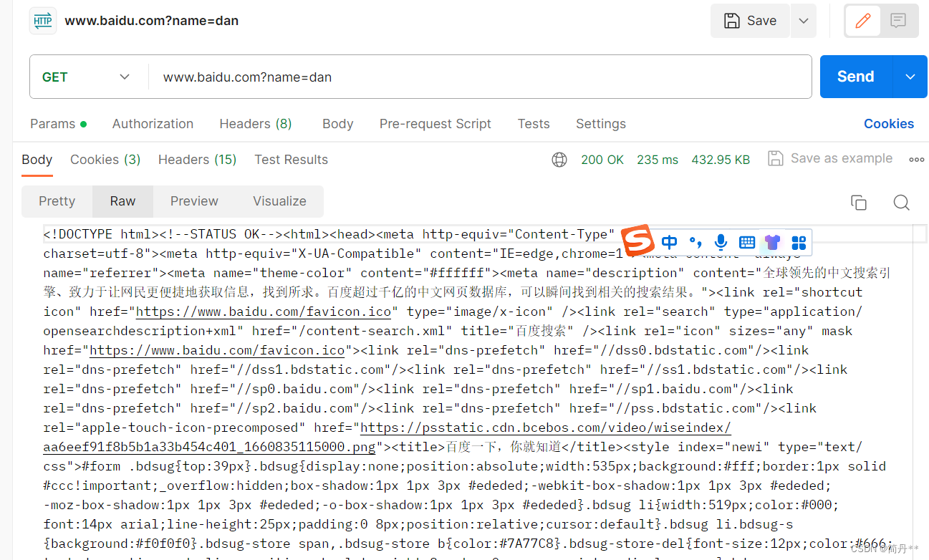929x560 pixels.
Task: Switch to Pretty view
Action: (x=57, y=201)
